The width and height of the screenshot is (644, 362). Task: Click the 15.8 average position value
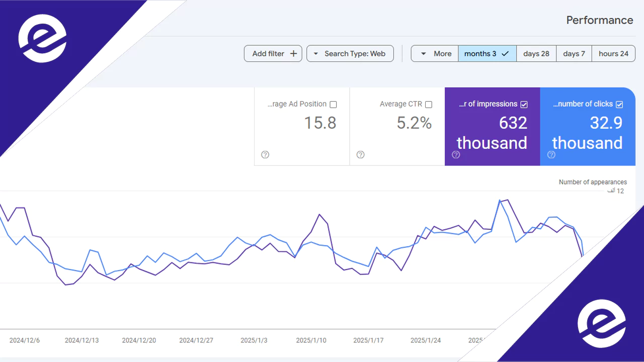(x=320, y=123)
